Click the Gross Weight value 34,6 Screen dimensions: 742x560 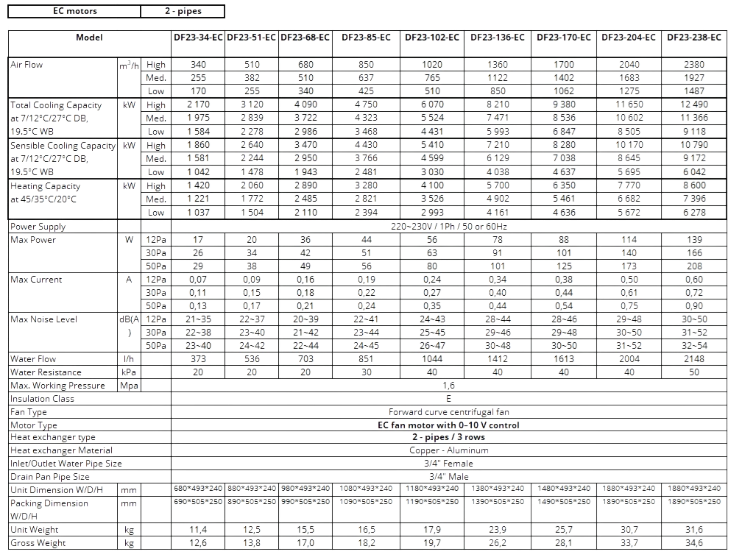[x=695, y=543]
